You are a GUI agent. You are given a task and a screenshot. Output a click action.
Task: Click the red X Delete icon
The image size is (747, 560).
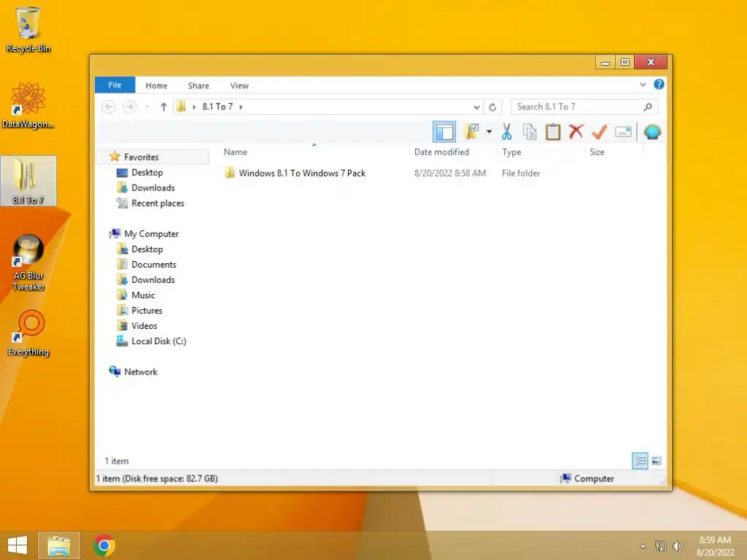[576, 131]
